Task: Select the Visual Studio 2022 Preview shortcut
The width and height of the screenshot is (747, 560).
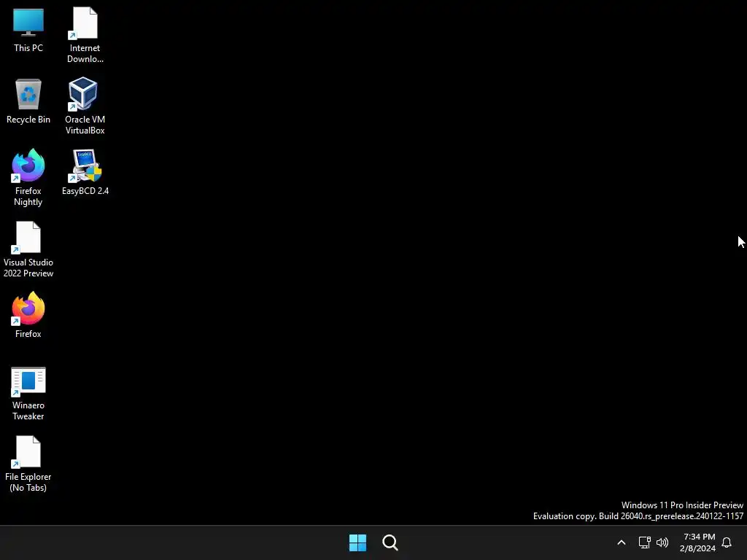Action: [28, 237]
